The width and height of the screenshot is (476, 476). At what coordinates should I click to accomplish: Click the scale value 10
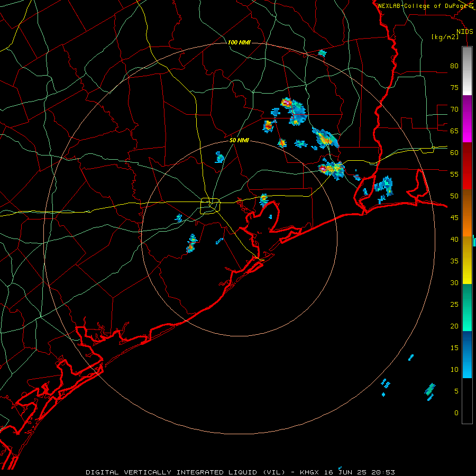(454, 370)
